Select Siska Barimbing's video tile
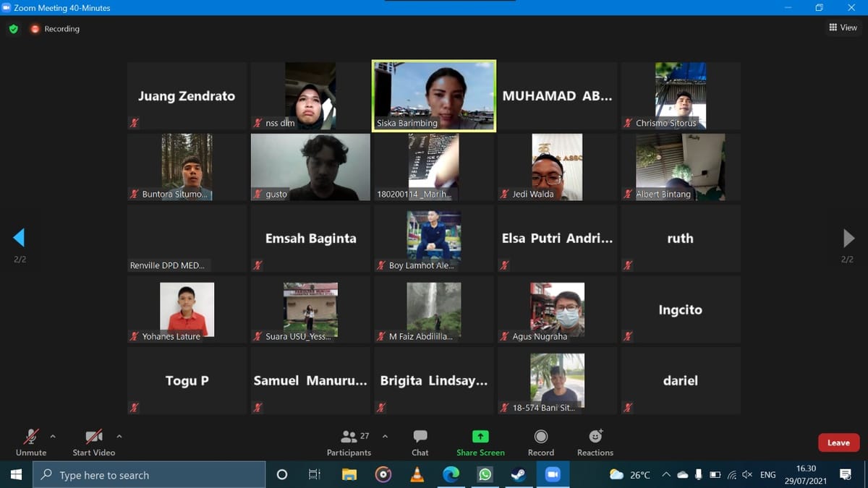The width and height of the screenshot is (868, 488). pos(434,95)
